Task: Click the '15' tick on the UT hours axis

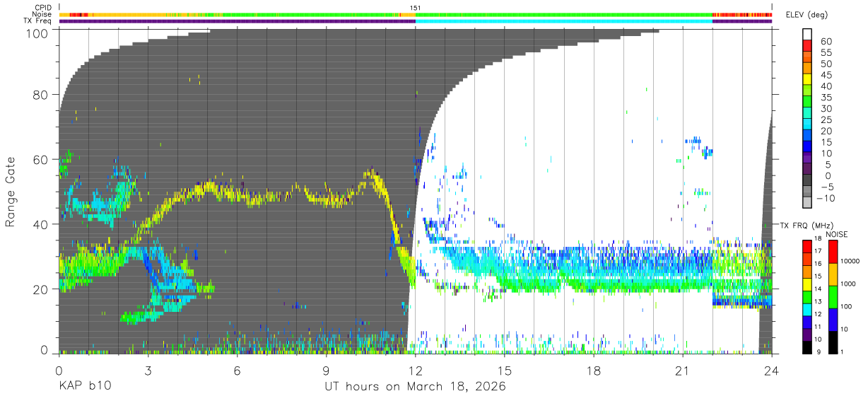Action: coord(505,371)
